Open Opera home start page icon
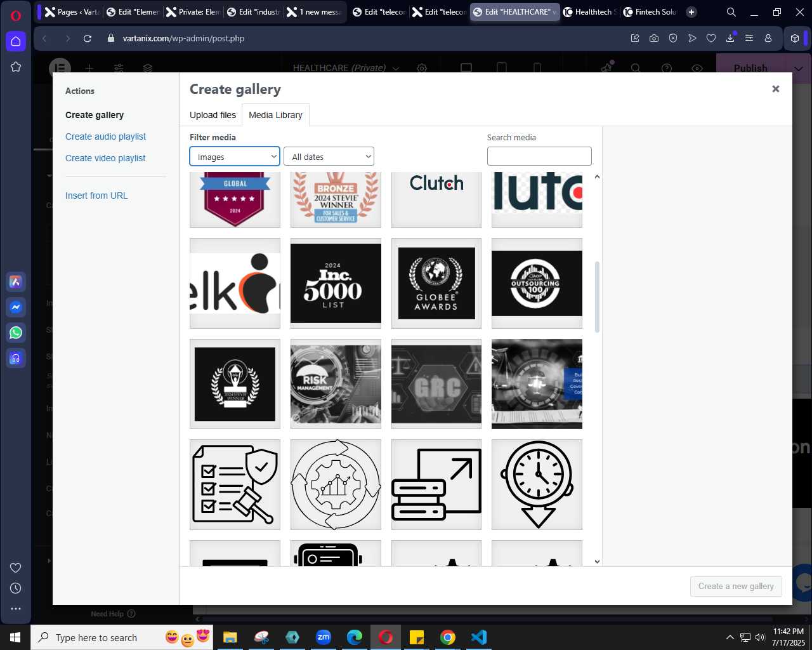Screen dimensions: 812x650 (16, 41)
